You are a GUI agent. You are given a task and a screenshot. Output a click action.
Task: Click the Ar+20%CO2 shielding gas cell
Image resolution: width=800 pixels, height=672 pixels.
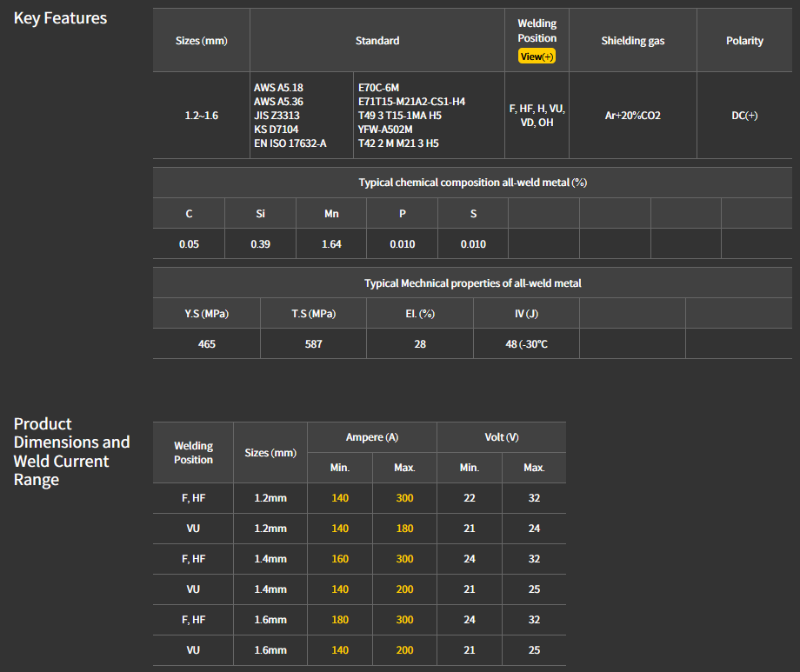(632, 116)
